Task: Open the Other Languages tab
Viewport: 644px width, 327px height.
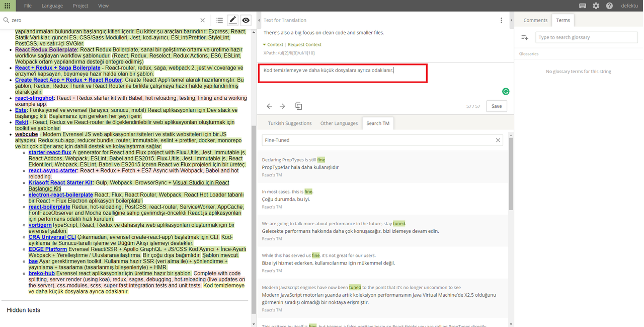Action: pos(339,123)
